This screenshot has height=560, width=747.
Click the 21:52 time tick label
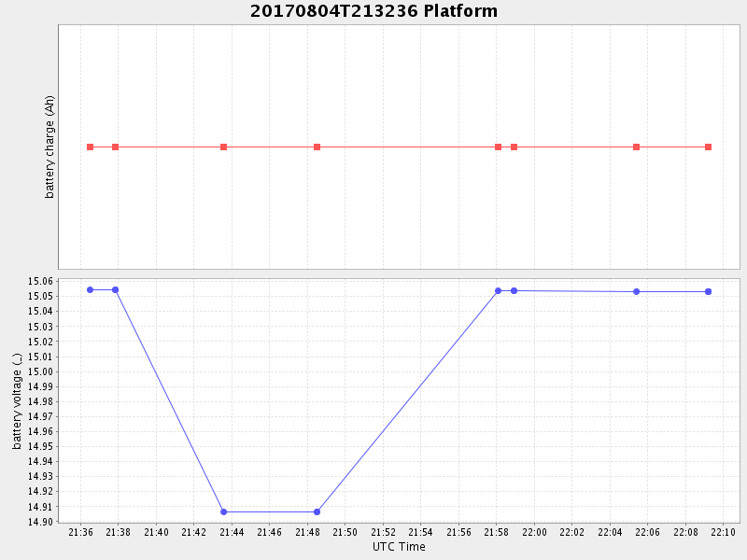click(x=383, y=533)
